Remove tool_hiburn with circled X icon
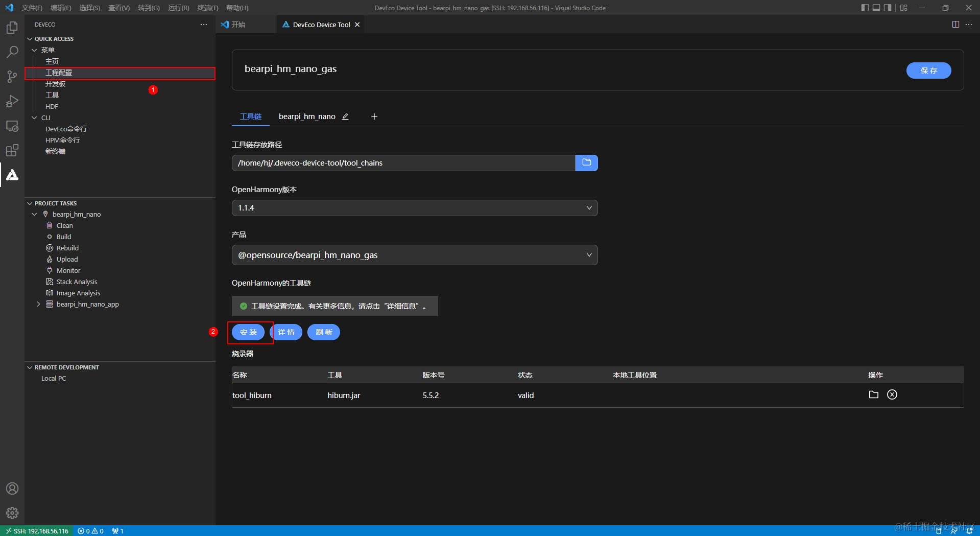980x536 pixels. (x=892, y=394)
